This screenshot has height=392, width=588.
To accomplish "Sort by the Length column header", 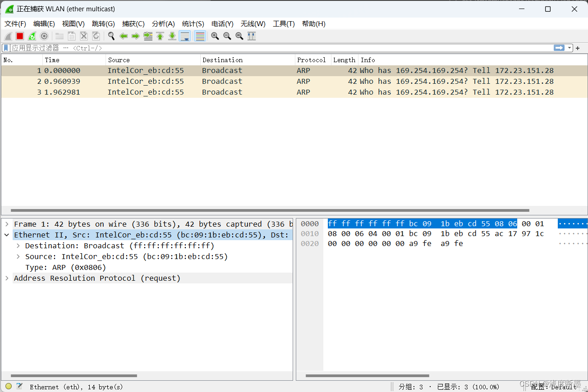I will click(x=345, y=60).
